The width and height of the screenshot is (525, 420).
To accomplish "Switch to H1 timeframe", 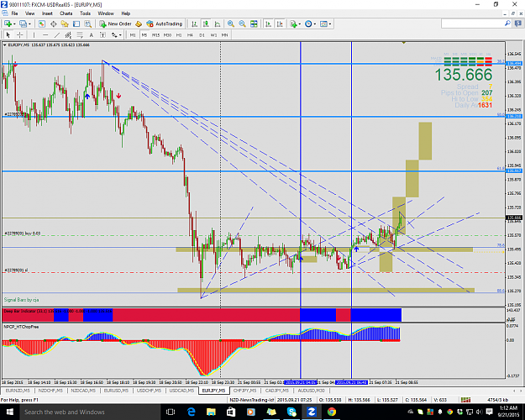I will click(179, 34).
